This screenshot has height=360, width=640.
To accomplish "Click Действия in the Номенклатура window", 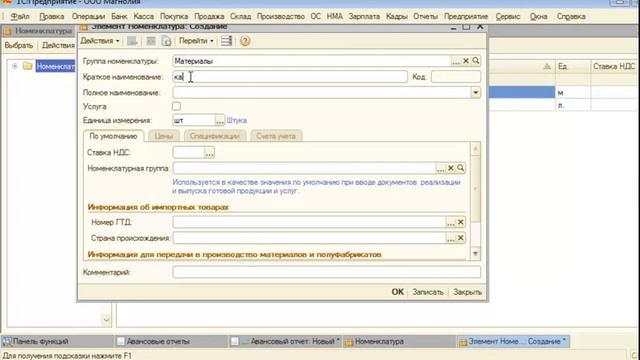I will [x=58, y=45].
